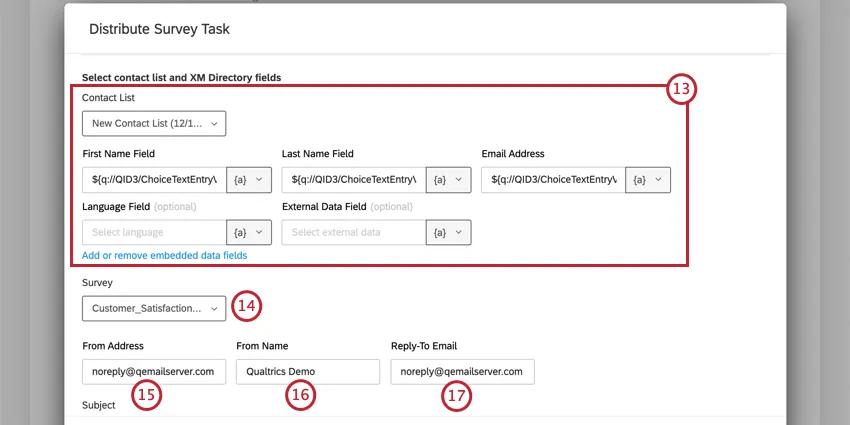This screenshot has width=850, height=425.
Task: Click the From Name field with Qualtrics Demo
Action: (308, 371)
